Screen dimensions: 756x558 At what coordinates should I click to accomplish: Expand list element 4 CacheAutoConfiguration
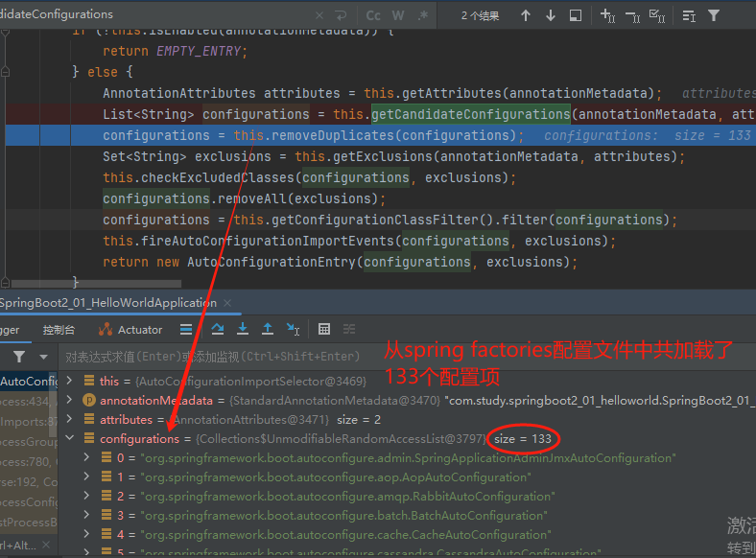pos(86,534)
